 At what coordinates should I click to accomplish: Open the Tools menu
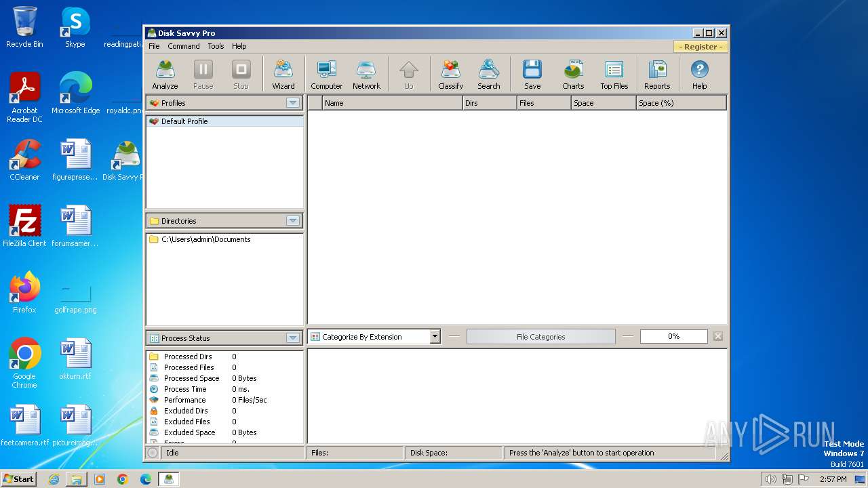coord(216,46)
